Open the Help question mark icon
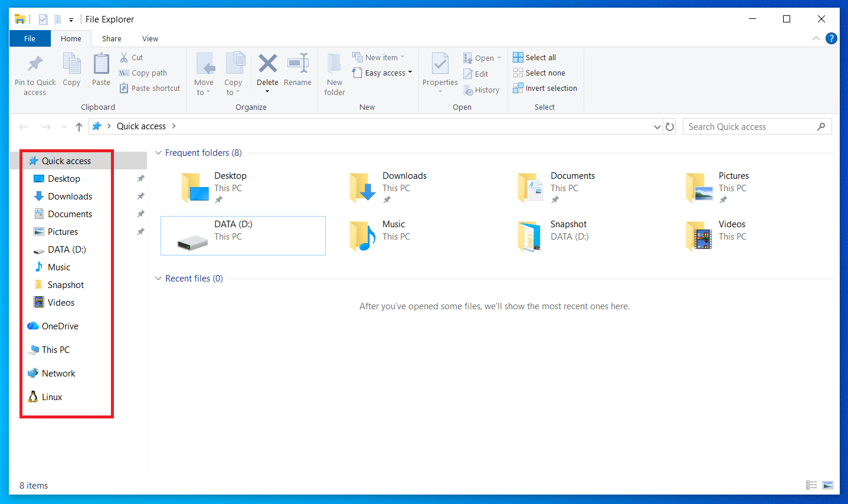Screen dimensions: 848x504 pyautogui.click(x=831, y=38)
